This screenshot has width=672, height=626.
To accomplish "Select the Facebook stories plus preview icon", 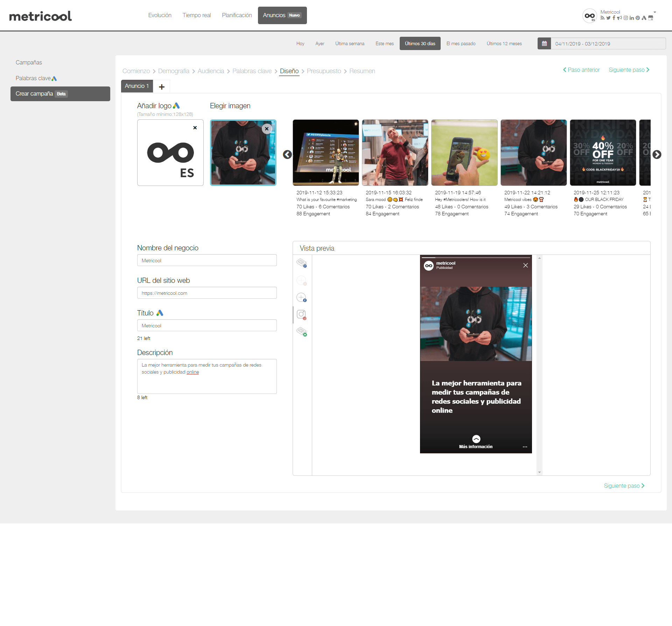I will 302,298.
